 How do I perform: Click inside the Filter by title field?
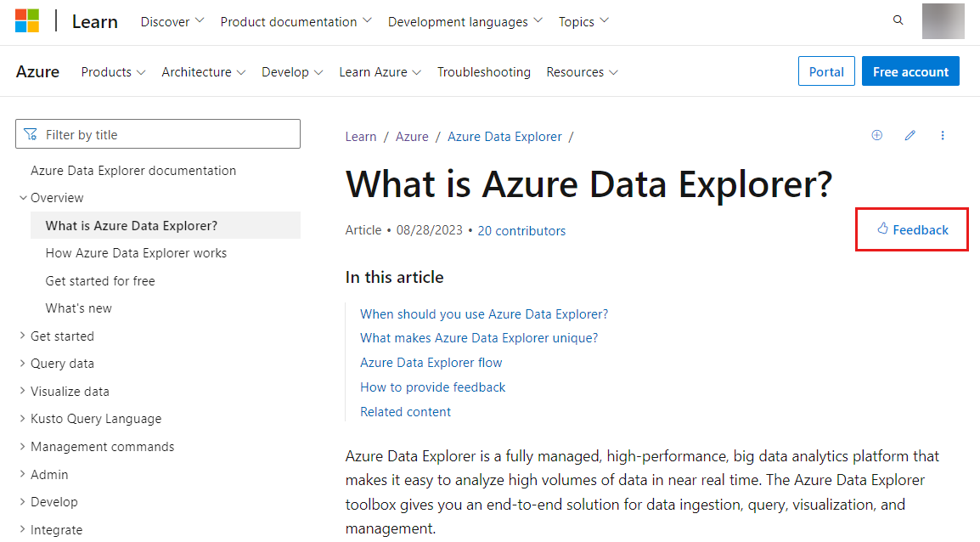pyautogui.click(x=157, y=133)
